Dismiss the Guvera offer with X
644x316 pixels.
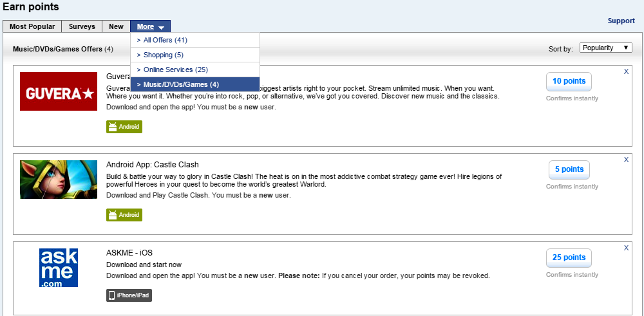[x=627, y=71]
